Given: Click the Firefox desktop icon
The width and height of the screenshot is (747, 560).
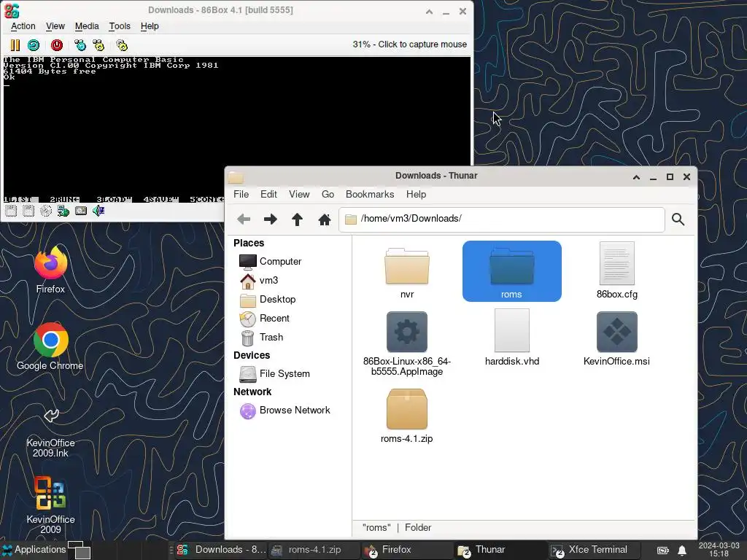Looking at the screenshot, I should tap(50, 270).
